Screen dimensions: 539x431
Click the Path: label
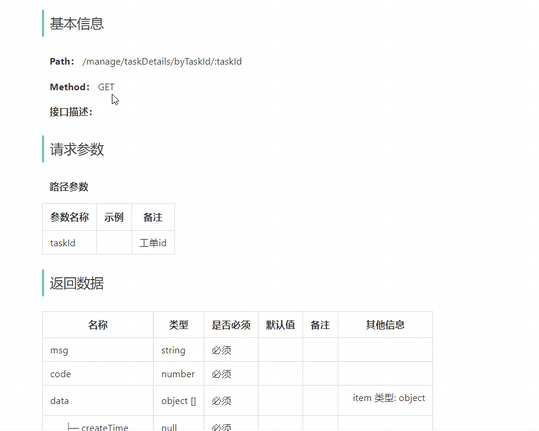(x=62, y=61)
